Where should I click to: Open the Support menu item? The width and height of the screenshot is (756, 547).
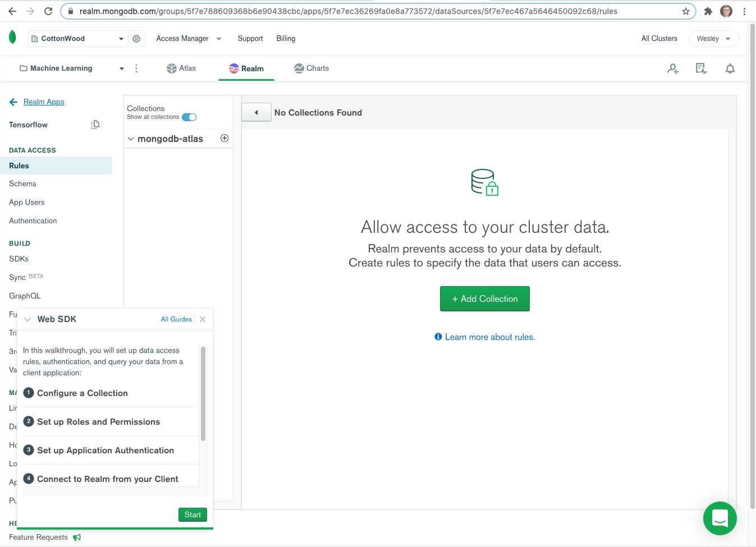pos(250,39)
